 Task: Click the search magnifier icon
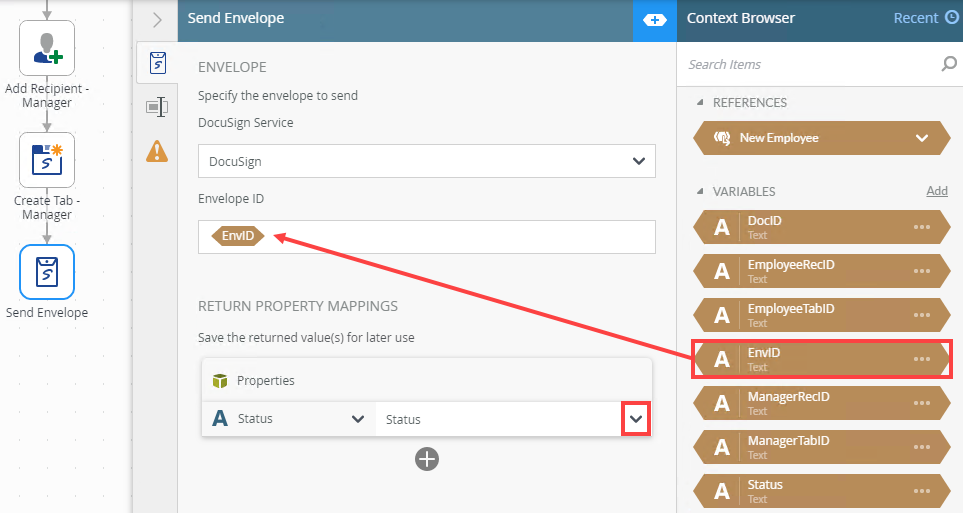pos(948,65)
